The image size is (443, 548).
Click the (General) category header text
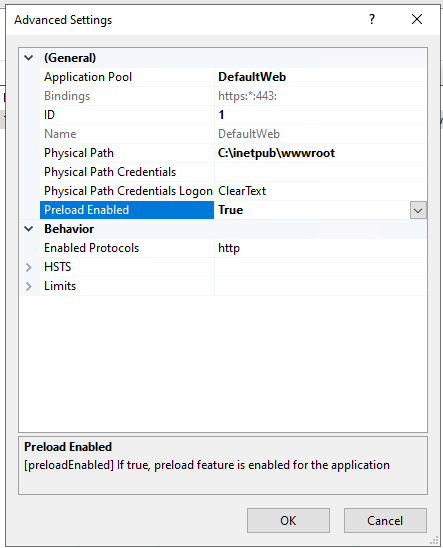pyautogui.click(x=70, y=58)
